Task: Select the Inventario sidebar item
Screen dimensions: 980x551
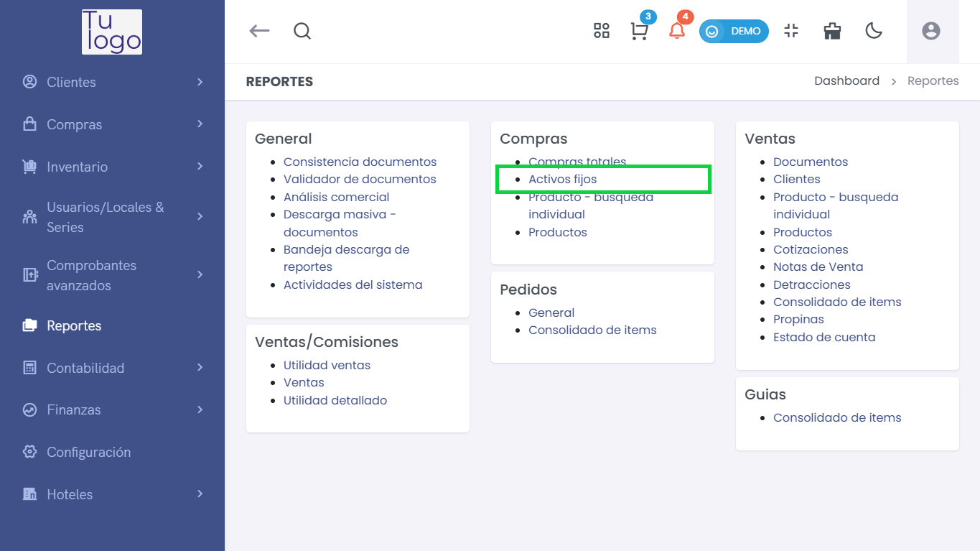Action: [113, 167]
